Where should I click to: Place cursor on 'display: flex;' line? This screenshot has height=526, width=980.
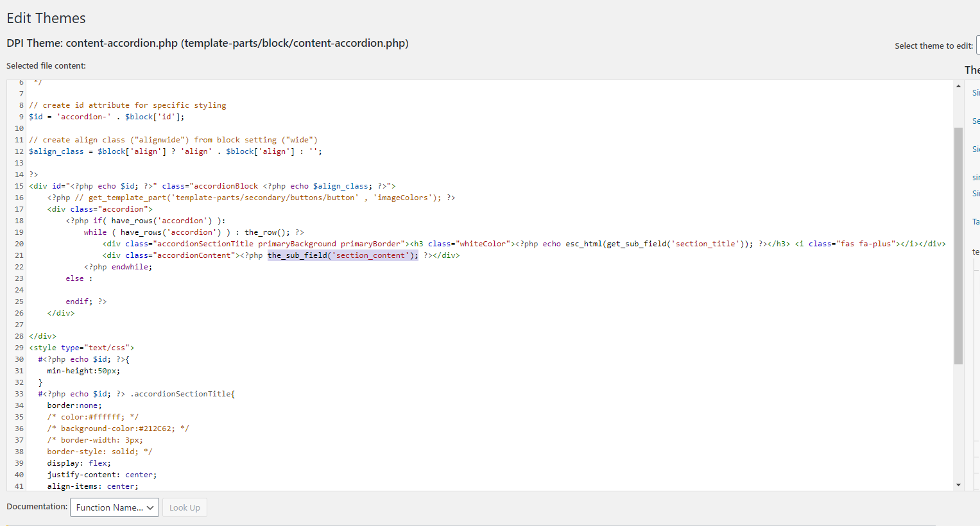(79, 463)
